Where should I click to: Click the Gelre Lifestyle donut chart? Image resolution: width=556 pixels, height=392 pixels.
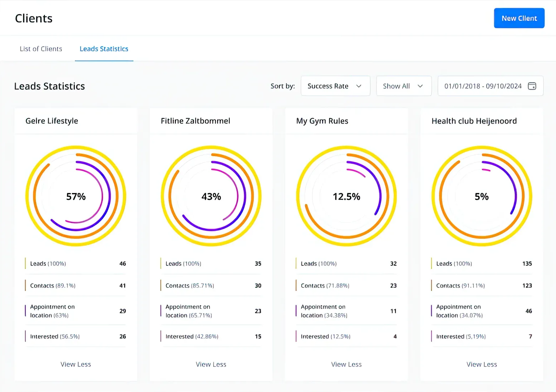click(x=76, y=196)
